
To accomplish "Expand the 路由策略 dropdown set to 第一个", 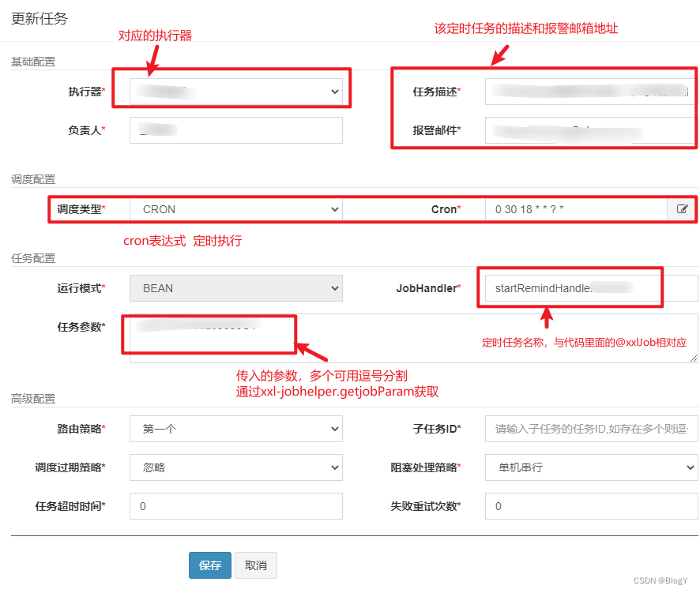I will 235,429.
